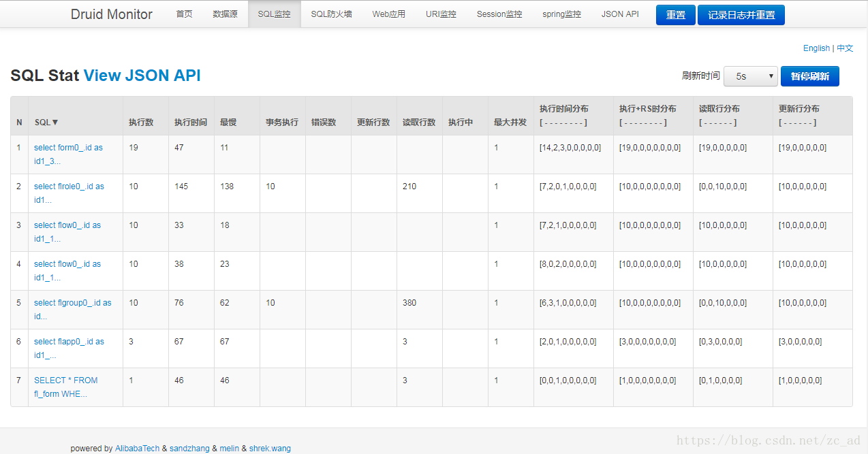The width and height of the screenshot is (868, 454).
Task: Open the Web应用 tab
Action: pyautogui.click(x=389, y=14)
